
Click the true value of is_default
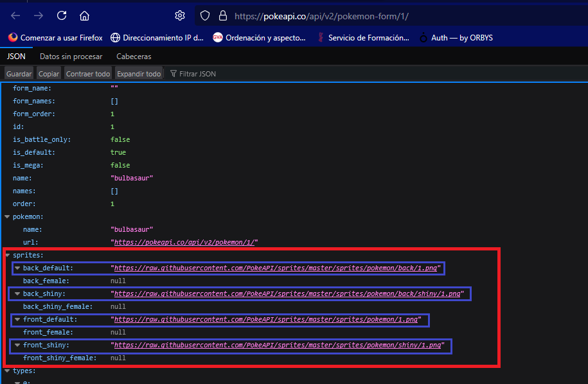tap(118, 152)
